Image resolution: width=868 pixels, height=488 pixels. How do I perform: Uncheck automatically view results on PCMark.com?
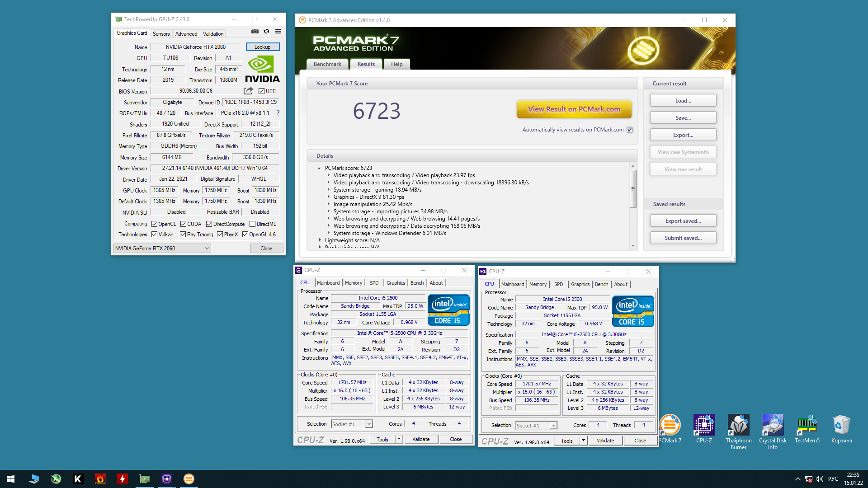pos(629,130)
